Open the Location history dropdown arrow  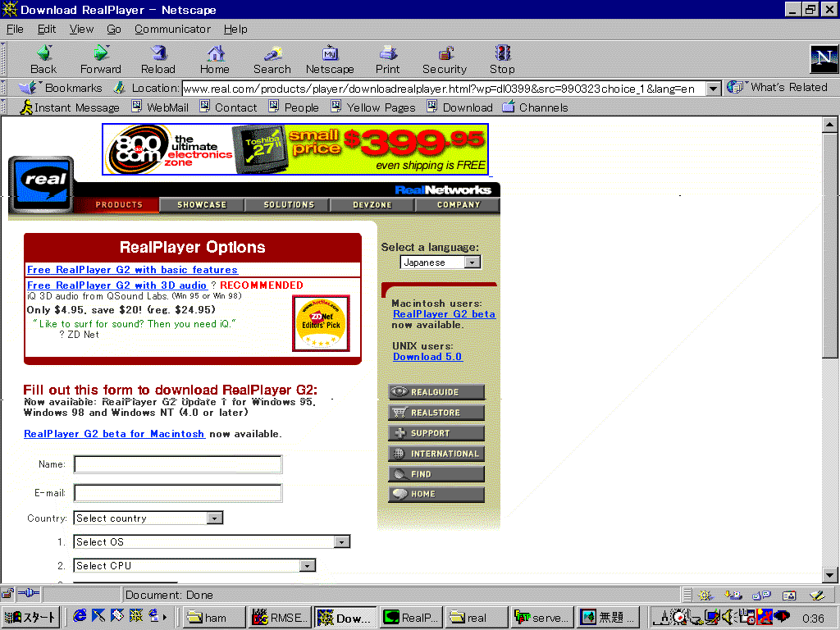[713, 89]
